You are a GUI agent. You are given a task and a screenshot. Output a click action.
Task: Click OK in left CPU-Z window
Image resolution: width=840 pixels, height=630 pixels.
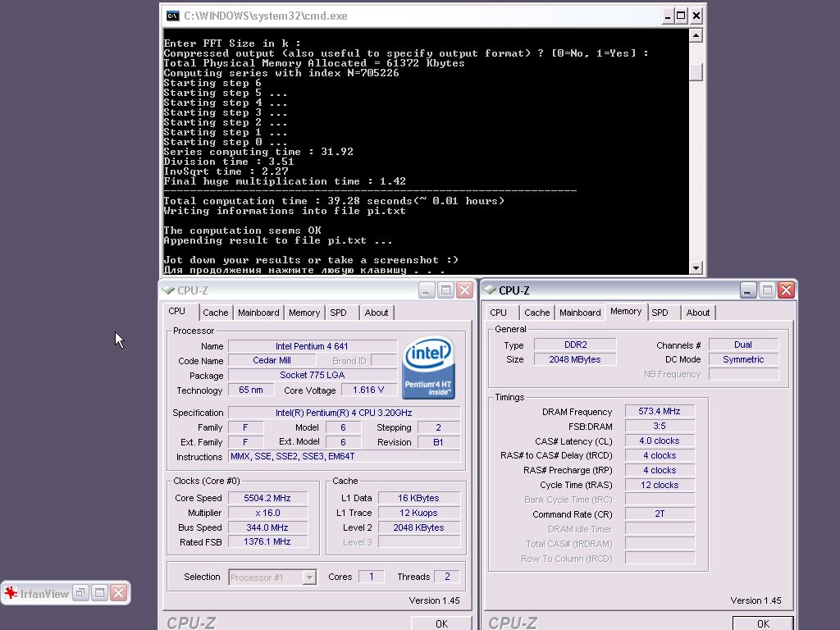coord(441,623)
